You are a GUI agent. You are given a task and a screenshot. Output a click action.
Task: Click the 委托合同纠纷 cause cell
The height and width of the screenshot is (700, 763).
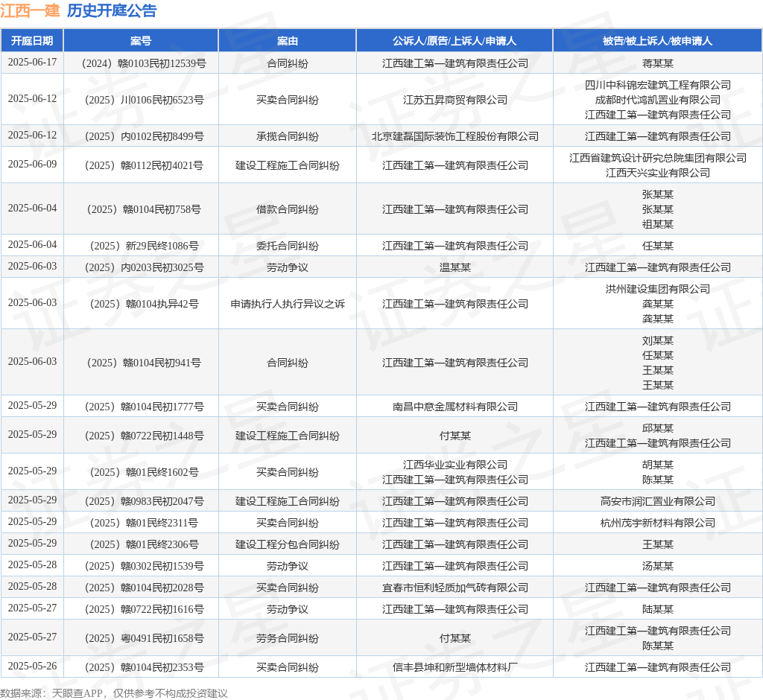(287, 246)
